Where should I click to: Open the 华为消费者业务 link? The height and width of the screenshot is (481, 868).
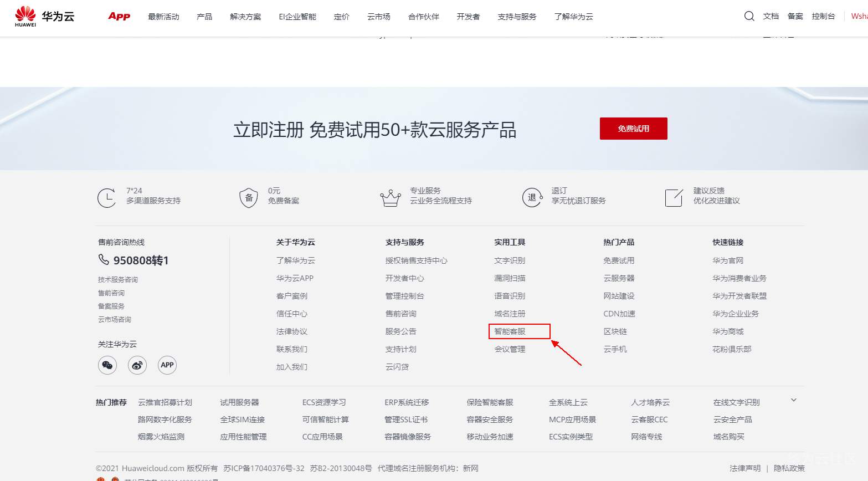740,278
